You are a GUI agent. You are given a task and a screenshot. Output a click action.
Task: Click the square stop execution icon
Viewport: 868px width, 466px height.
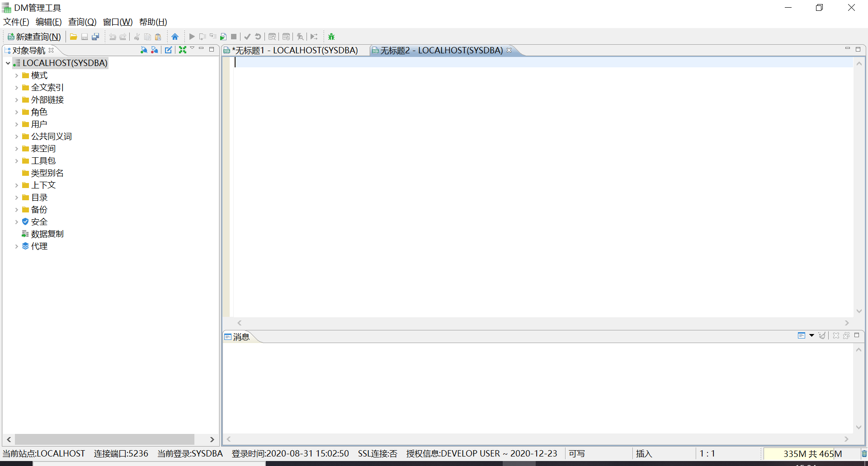coord(234,37)
